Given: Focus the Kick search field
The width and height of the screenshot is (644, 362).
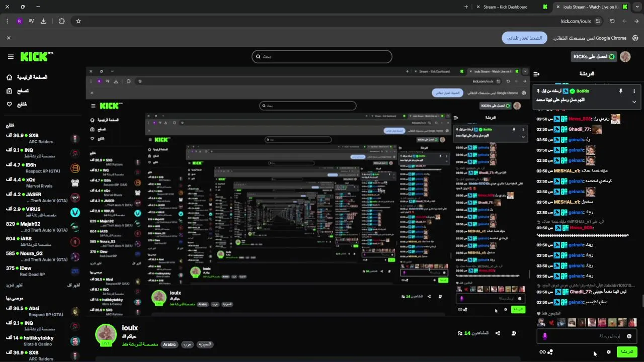Looking at the screenshot, I should pyautogui.click(x=322, y=56).
